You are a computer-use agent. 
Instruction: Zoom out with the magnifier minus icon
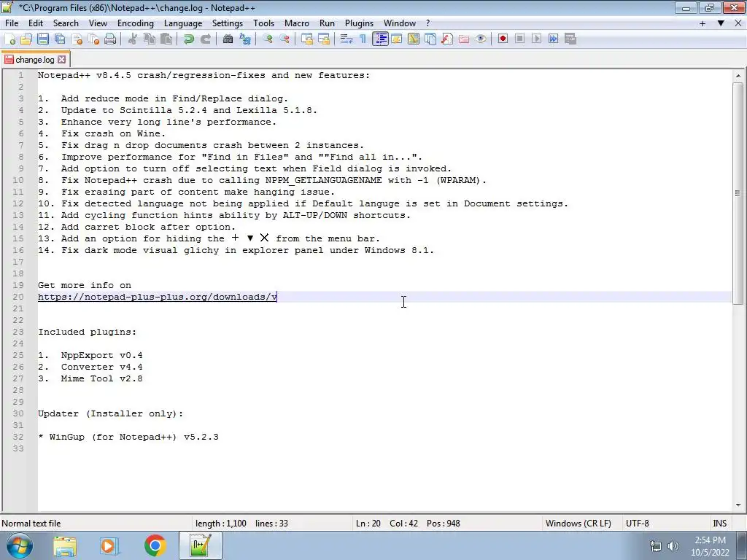click(285, 39)
